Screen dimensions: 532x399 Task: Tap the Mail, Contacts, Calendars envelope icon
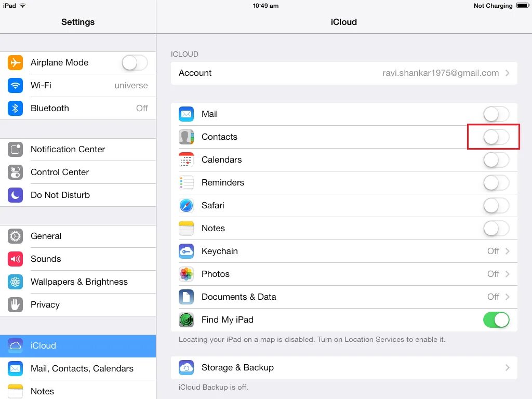point(15,368)
